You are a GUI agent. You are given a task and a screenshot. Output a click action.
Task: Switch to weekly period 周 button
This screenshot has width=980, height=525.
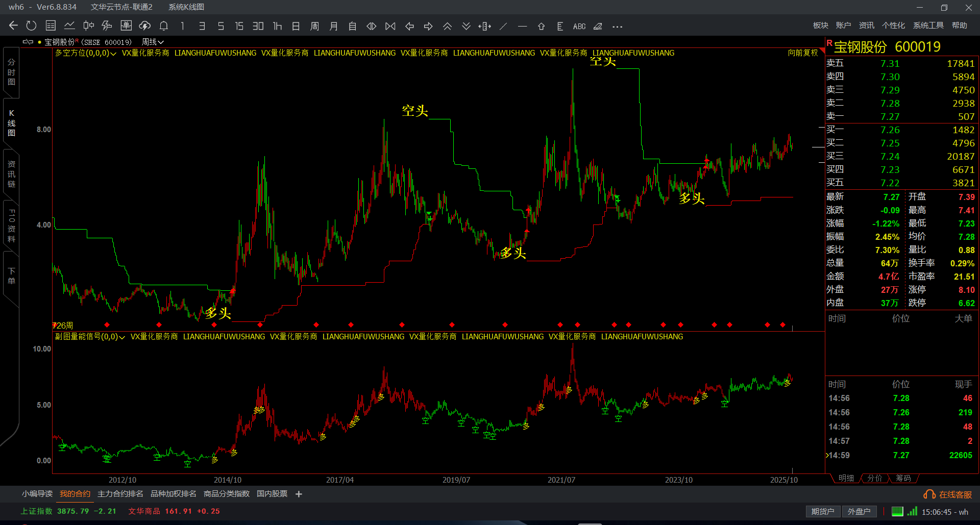(x=314, y=26)
